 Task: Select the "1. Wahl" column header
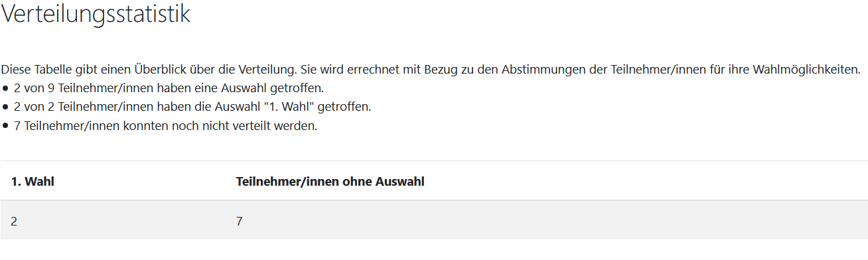[x=33, y=182]
